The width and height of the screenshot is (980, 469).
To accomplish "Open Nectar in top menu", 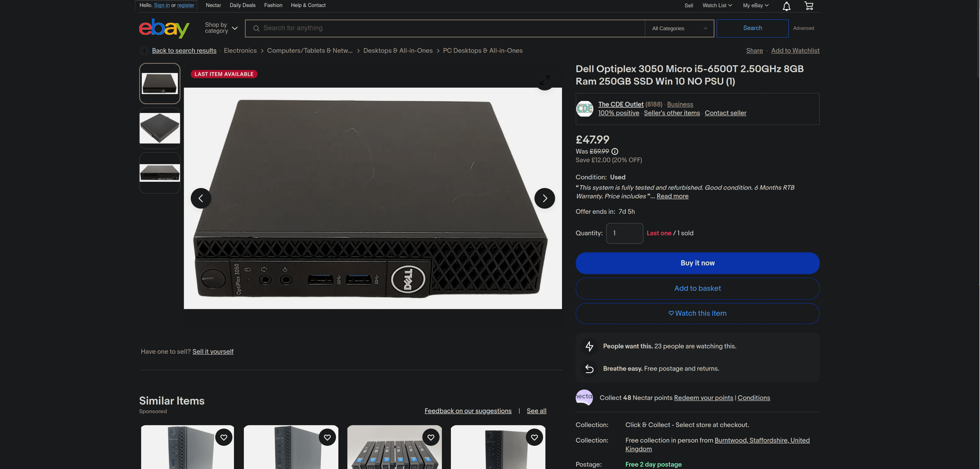I will pos(214,5).
